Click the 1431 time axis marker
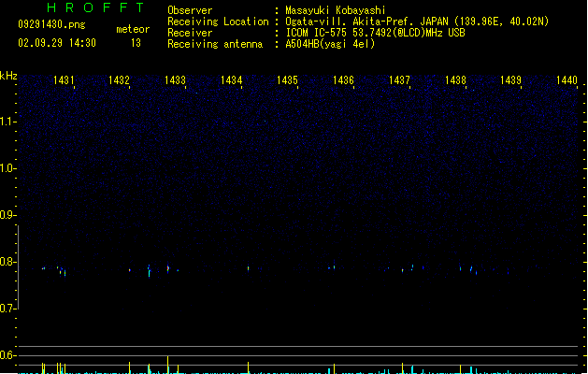The height and width of the screenshot is (374, 588). coord(64,80)
